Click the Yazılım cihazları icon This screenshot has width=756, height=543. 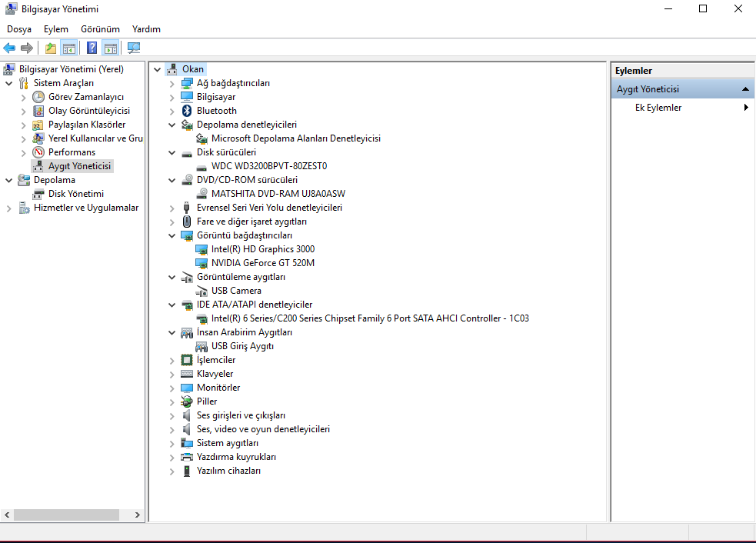pos(187,471)
